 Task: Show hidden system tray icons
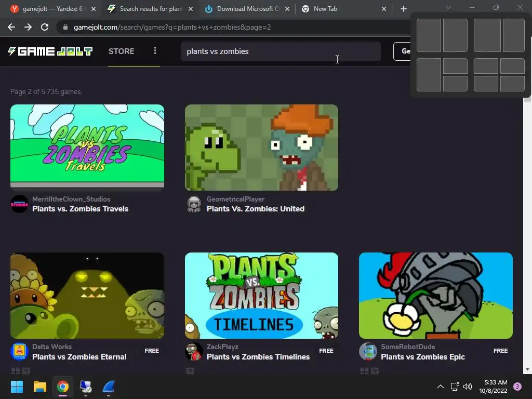(x=441, y=387)
